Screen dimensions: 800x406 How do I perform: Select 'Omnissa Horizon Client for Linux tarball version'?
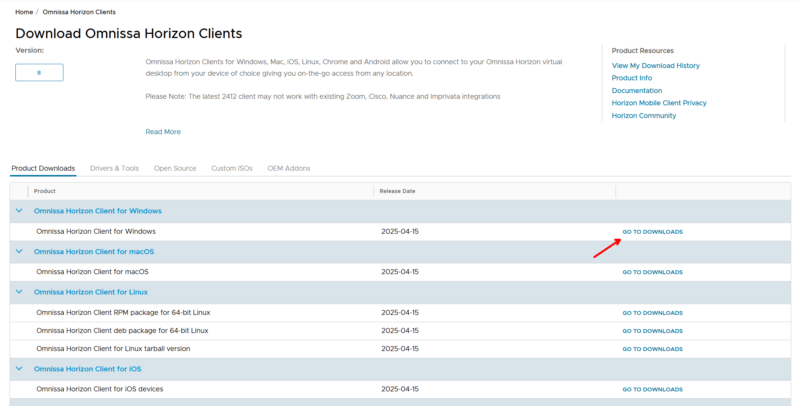click(113, 348)
